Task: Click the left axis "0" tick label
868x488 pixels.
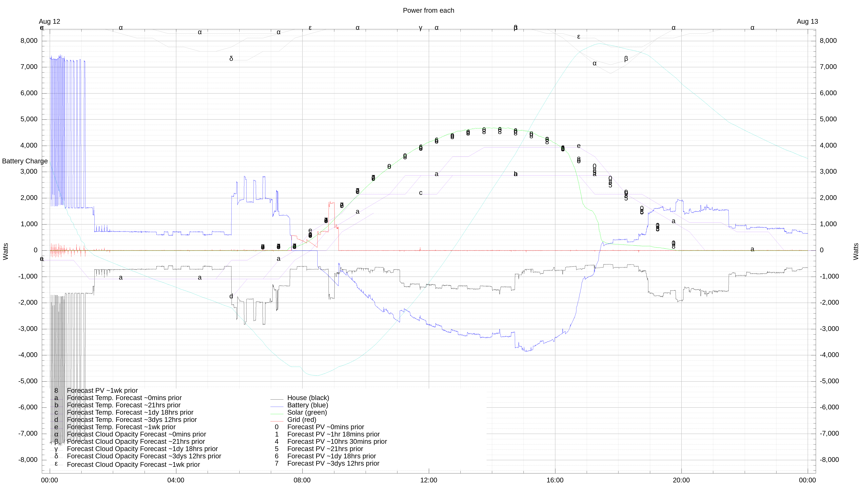Action: [35, 250]
